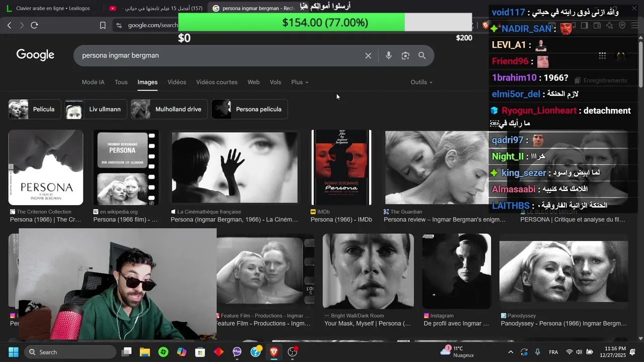Open Wi-Fi network tray icon
This screenshot has width=644, height=362.
pyautogui.click(x=570, y=352)
